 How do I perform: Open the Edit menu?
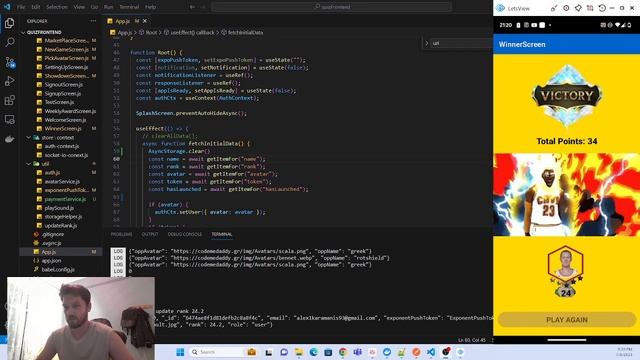point(36,7)
